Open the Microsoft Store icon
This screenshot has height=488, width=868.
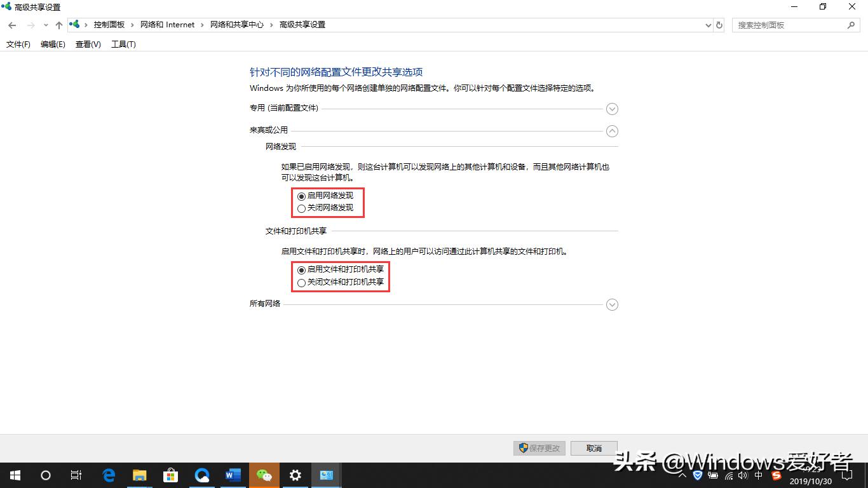[x=170, y=475]
